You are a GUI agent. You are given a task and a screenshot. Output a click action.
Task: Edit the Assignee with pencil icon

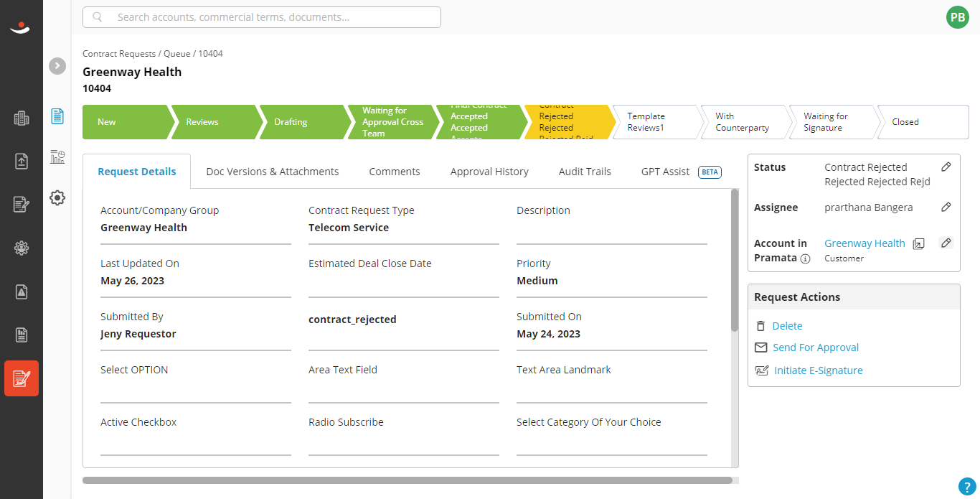(946, 207)
